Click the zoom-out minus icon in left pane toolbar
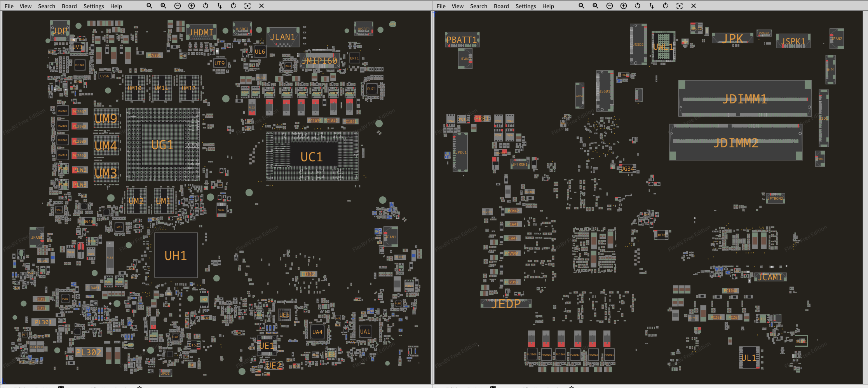Image resolution: width=868 pixels, height=388 pixels. coord(178,6)
